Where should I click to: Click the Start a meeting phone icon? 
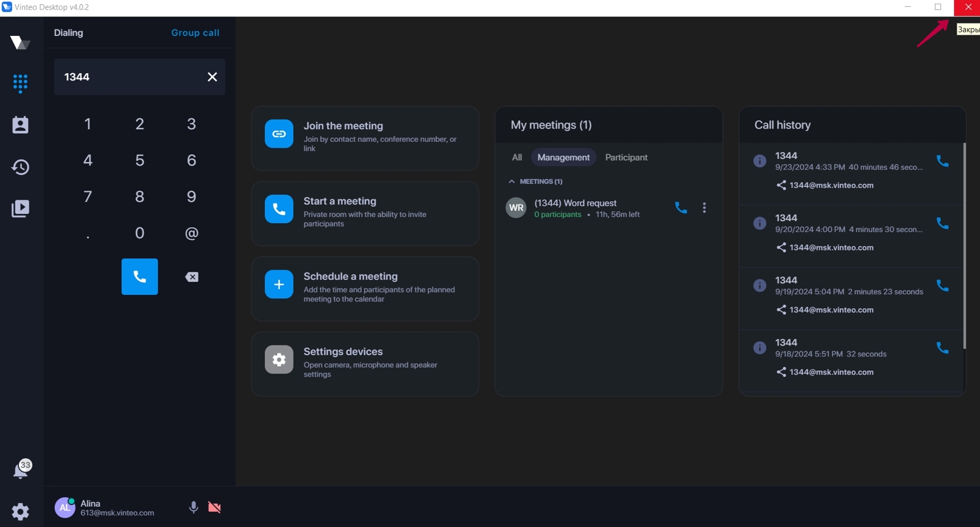click(279, 209)
